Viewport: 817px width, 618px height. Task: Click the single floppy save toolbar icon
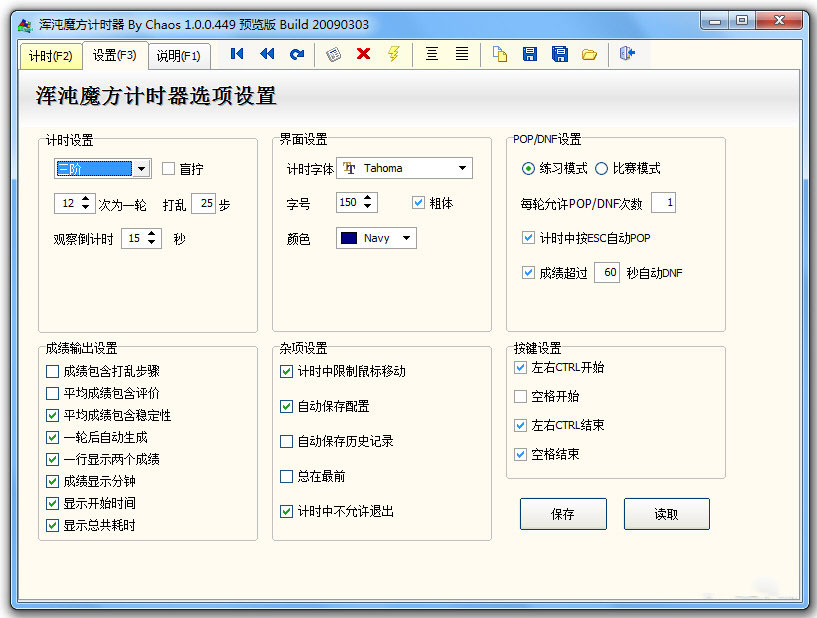(x=529, y=54)
